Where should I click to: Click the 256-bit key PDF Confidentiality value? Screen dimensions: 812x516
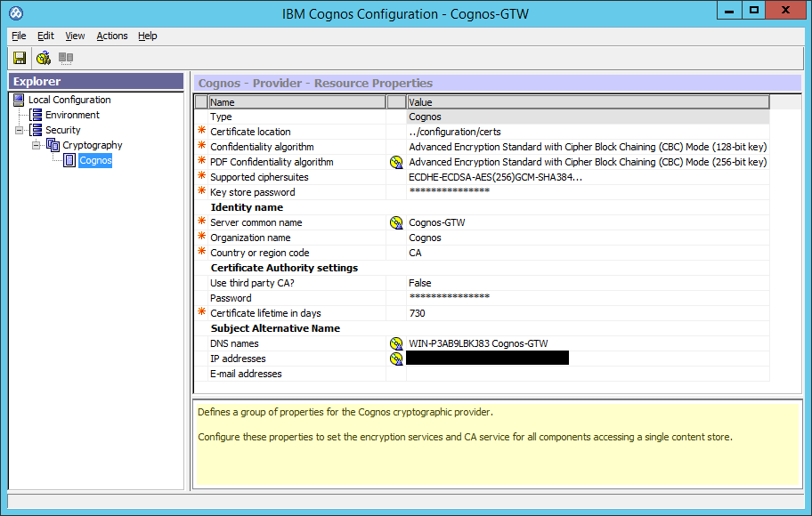[x=588, y=162]
